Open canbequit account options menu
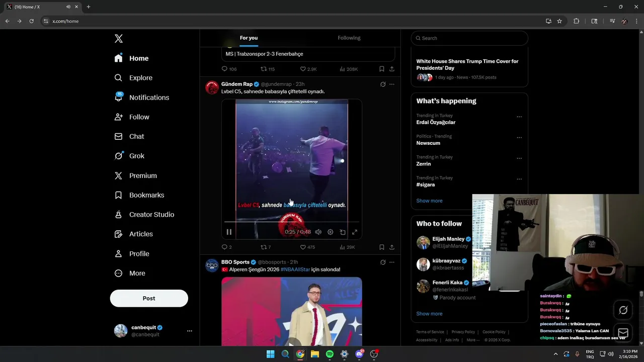 point(190,331)
